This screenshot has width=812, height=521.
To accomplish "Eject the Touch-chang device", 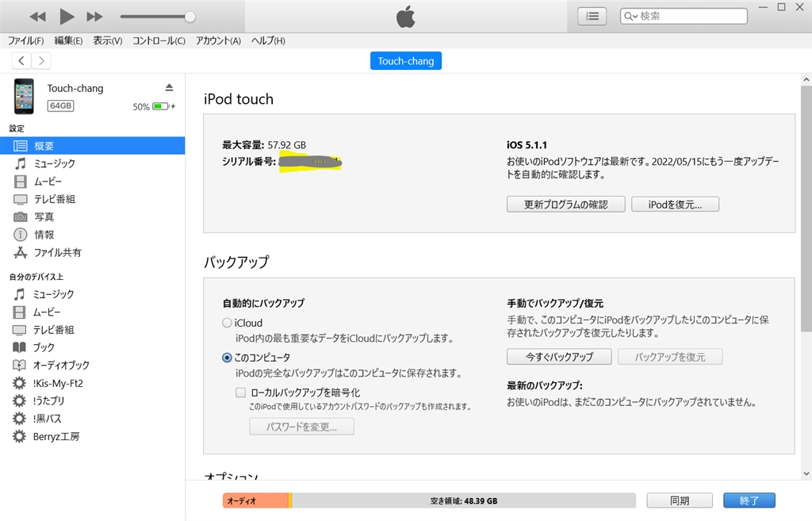I will [x=169, y=87].
